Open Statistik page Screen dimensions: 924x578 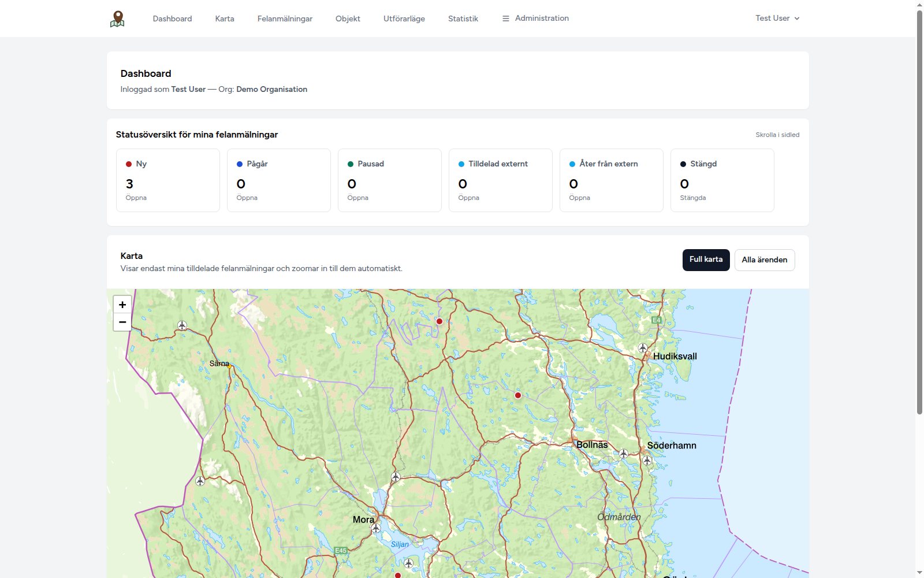(463, 18)
